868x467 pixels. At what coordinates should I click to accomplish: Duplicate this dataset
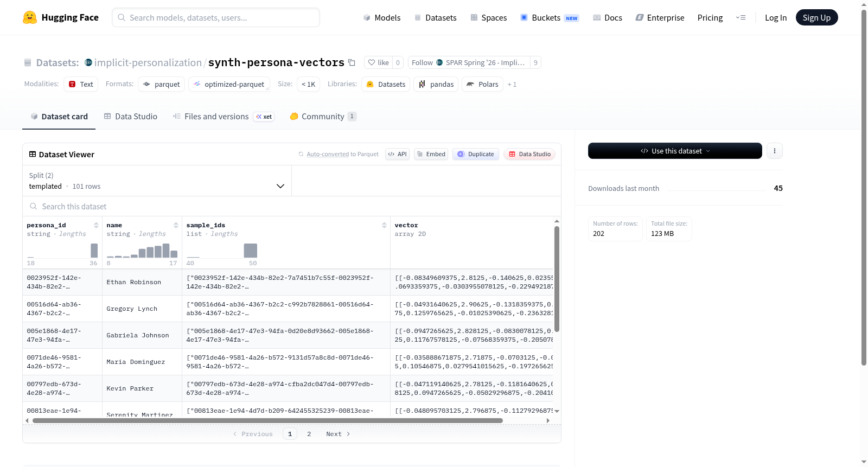point(476,154)
